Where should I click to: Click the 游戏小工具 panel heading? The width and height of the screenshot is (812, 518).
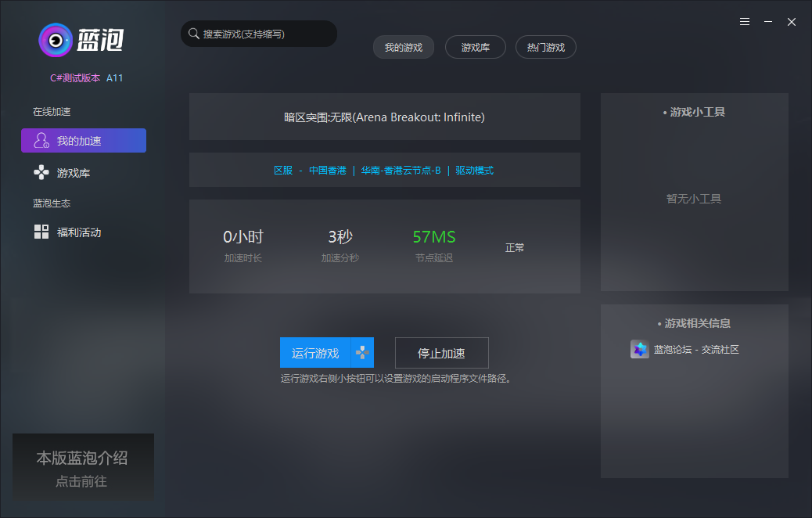[x=694, y=112]
